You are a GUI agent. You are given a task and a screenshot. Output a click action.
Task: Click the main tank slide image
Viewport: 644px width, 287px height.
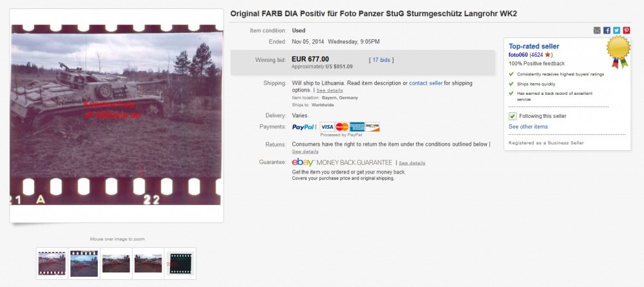pyautogui.click(x=117, y=115)
